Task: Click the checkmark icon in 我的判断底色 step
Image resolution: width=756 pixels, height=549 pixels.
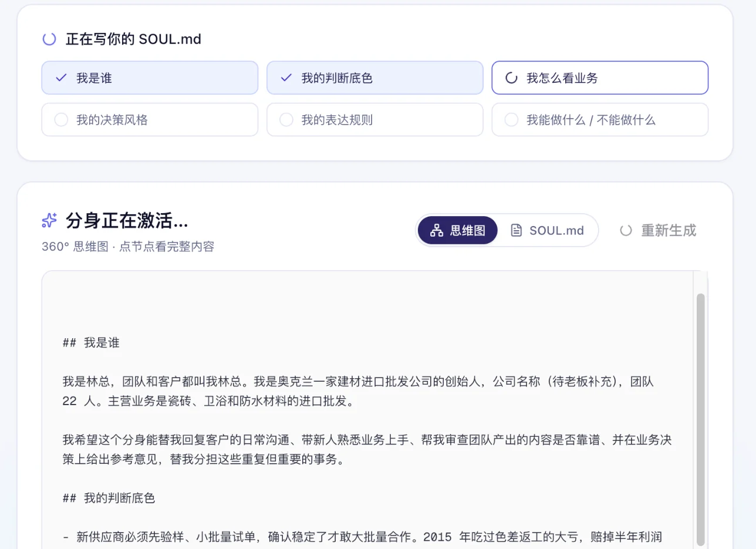Action: [x=286, y=78]
